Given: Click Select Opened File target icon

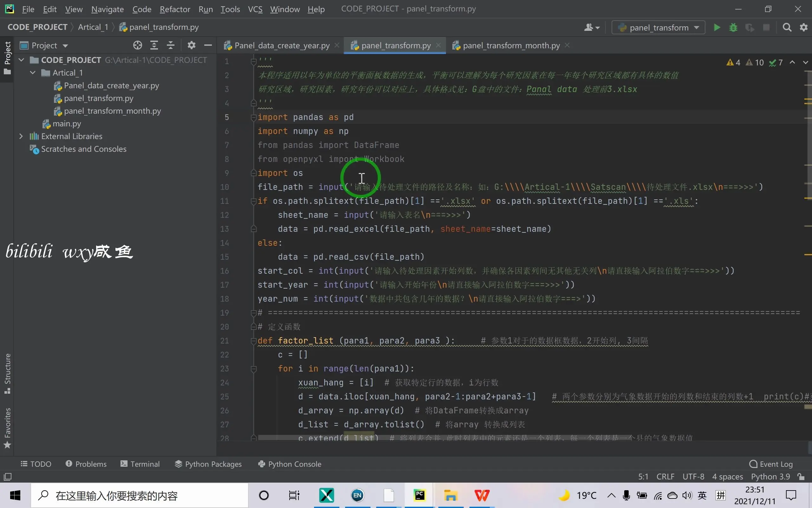Looking at the screenshot, I should tap(138, 45).
